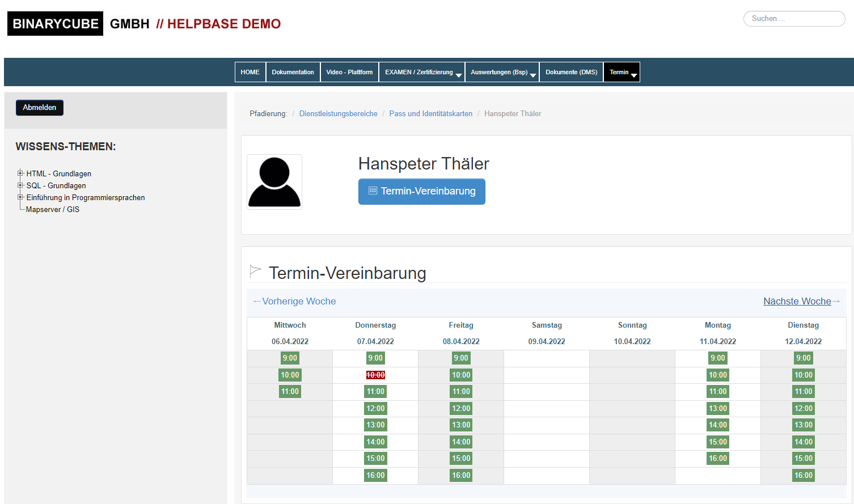Viewport: 854px width, 504px height.
Task: Click the Abmelden button
Action: [39, 107]
